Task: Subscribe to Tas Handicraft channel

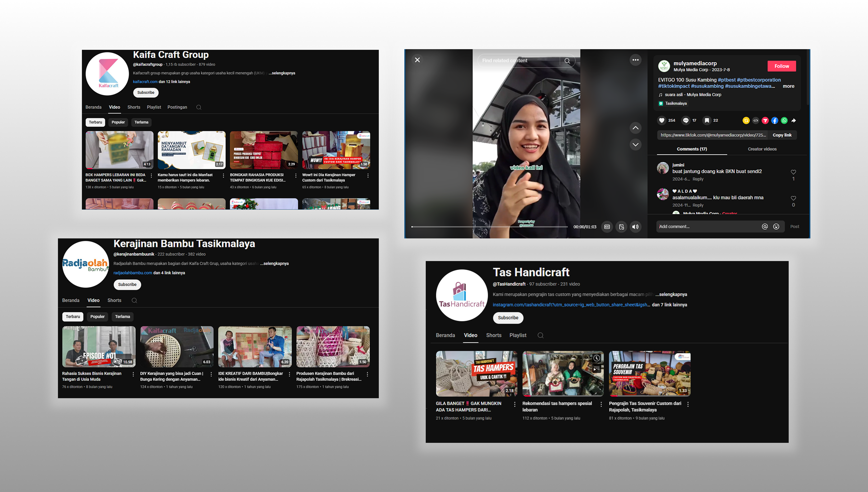Action: click(x=508, y=318)
